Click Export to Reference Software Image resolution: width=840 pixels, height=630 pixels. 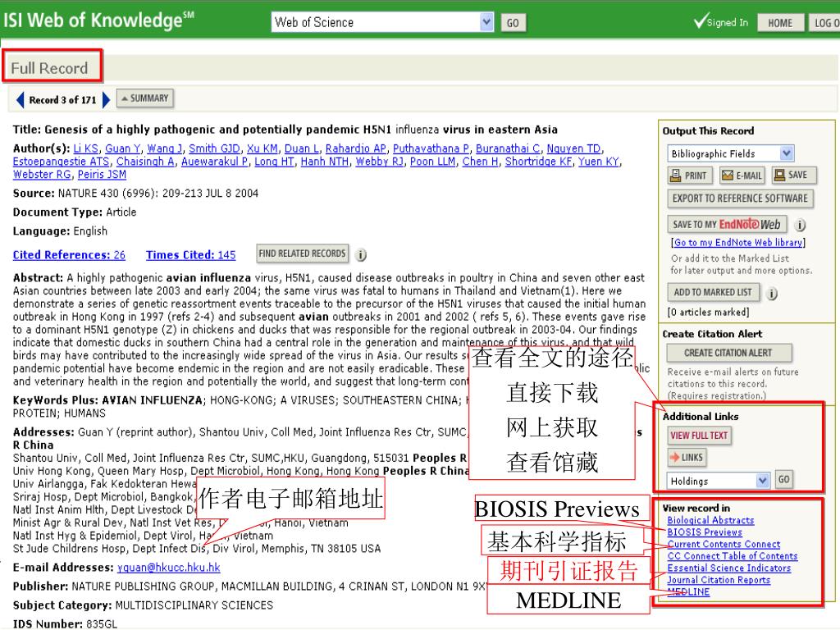[740, 199]
